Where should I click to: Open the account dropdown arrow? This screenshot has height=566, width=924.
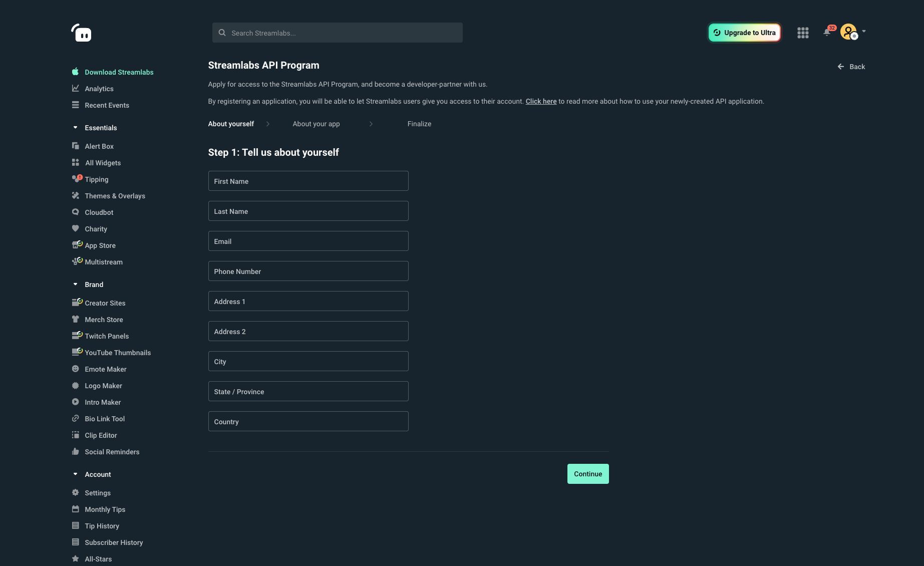864,31
